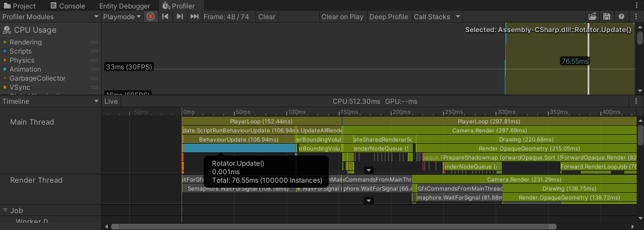Expand Render Thread rows with down arrow

point(369,201)
